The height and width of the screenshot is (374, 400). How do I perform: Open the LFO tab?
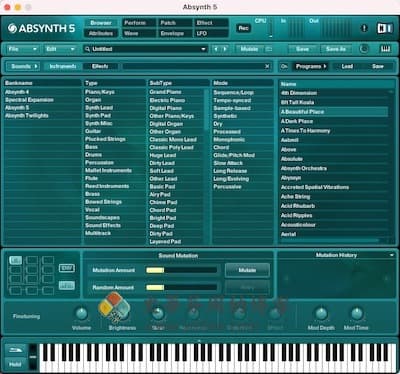[x=211, y=33]
